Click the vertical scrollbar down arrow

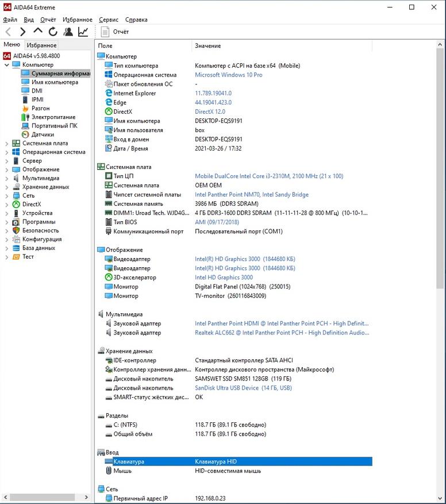coord(440,498)
